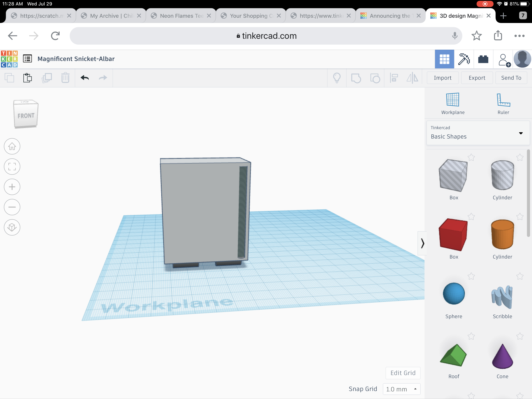This screenshot has width=532, height=399.
Task: Favorite the Roof with its star
Action: click(x=471, y=336)
